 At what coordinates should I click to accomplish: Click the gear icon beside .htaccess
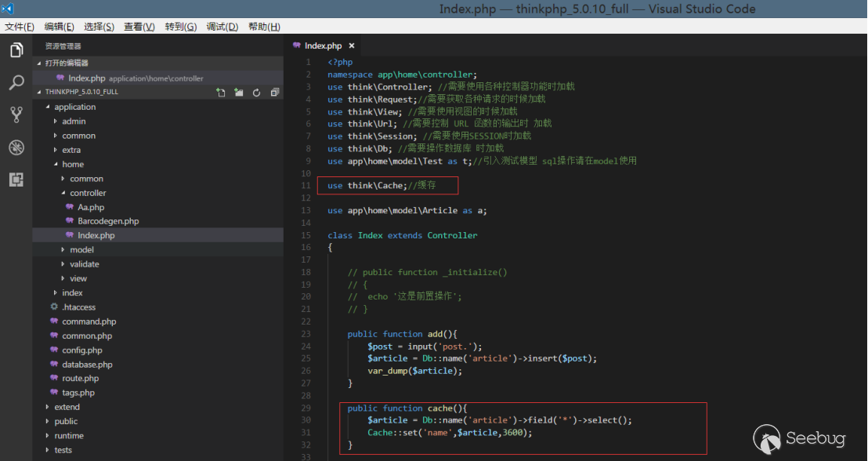pos(54,307)
